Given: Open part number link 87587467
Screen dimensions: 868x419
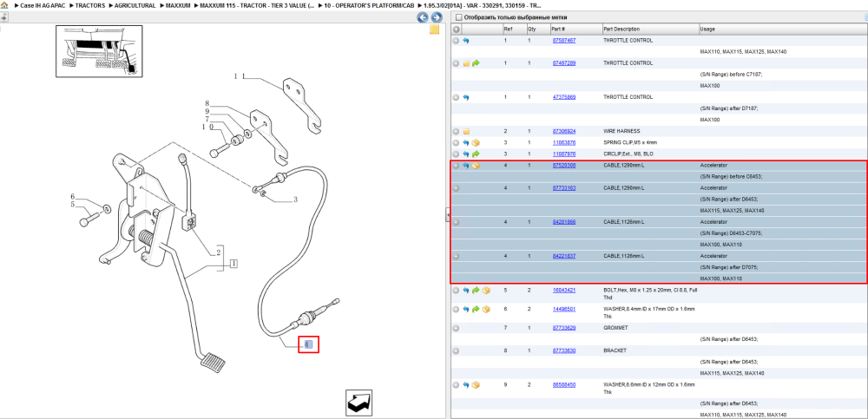Looking at the screenshot, I should click(563, 41).
